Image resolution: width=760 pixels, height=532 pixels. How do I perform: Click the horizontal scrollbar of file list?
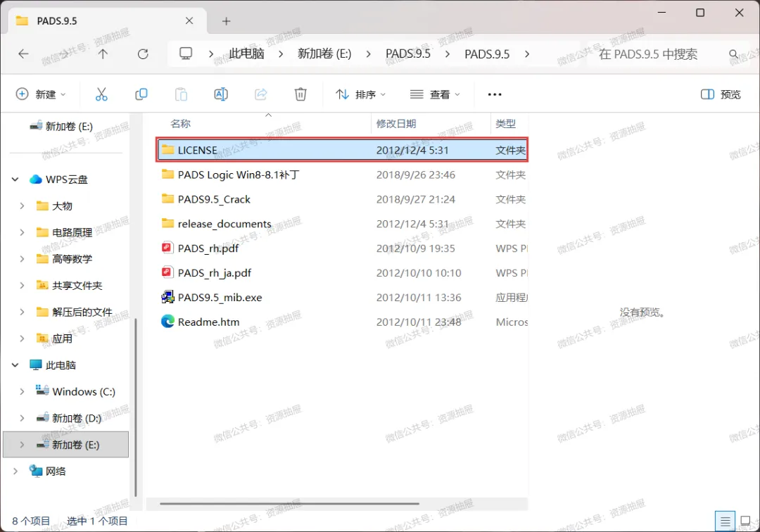(x=289, y=503)
